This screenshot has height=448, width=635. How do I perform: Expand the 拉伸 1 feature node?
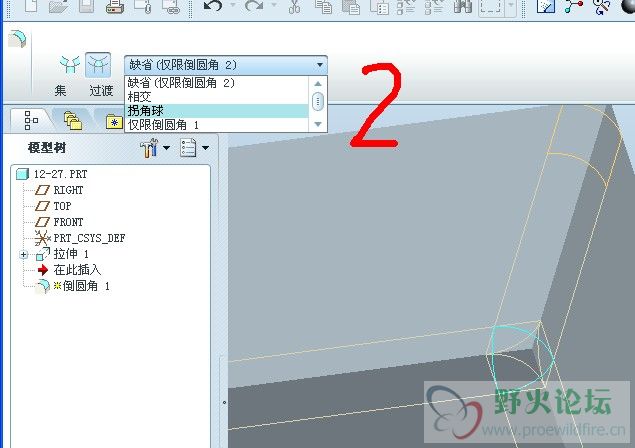click(x=23, y=255)
